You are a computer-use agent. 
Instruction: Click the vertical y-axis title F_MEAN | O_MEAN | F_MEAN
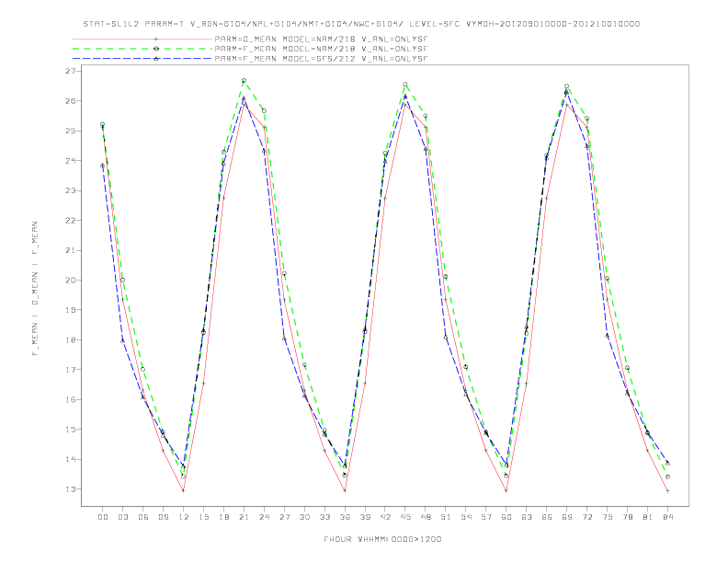(x=35, y=289)
